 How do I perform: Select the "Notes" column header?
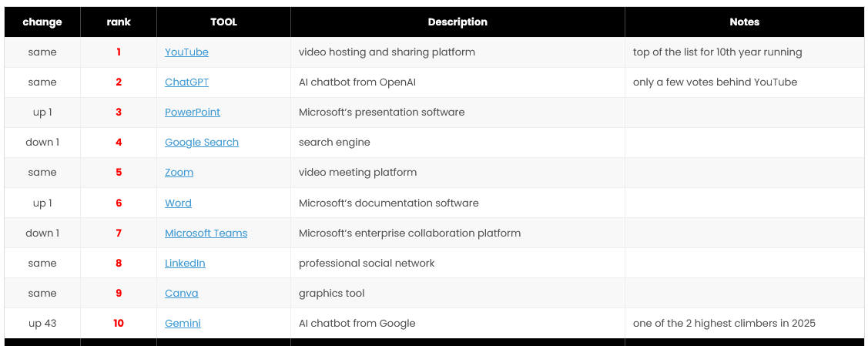click(744, 22)
